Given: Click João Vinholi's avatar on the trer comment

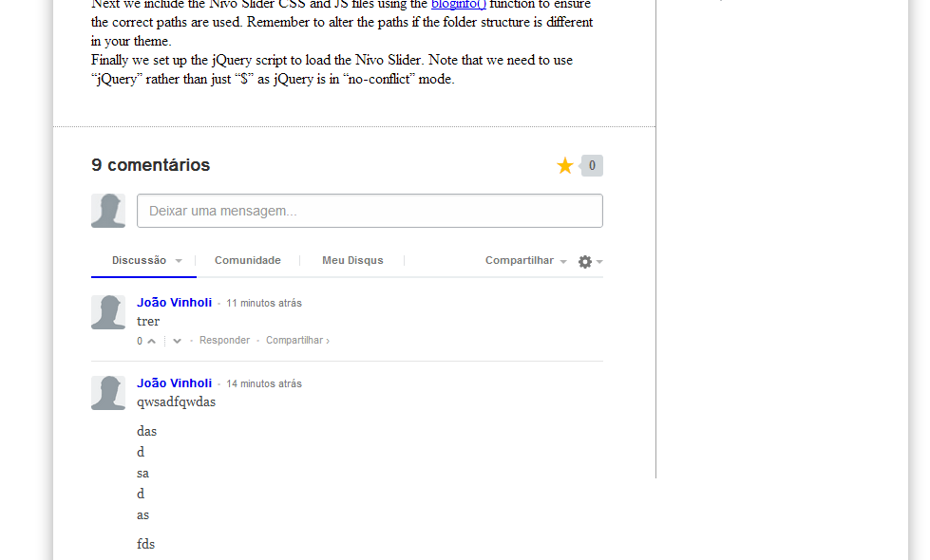Looking at the screenshot, I should pos(107,311).
